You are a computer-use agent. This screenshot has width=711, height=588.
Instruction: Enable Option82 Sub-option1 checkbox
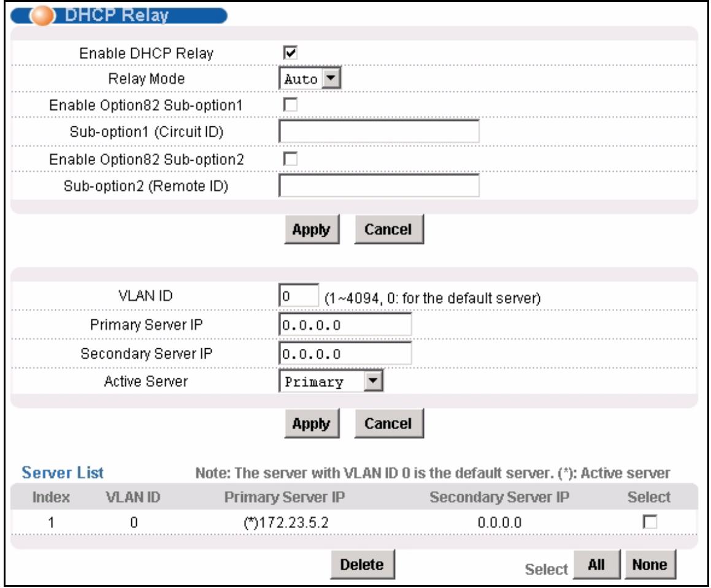(x=290, y=105)
